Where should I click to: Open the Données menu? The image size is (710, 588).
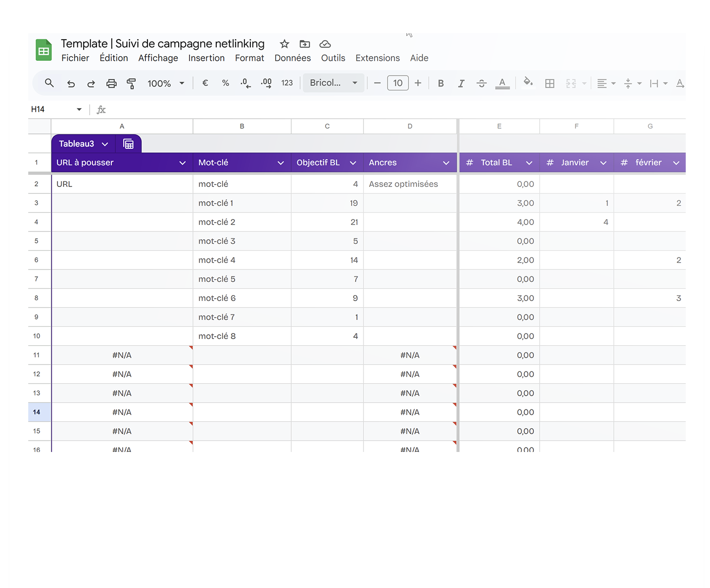(x=292, y=58)
